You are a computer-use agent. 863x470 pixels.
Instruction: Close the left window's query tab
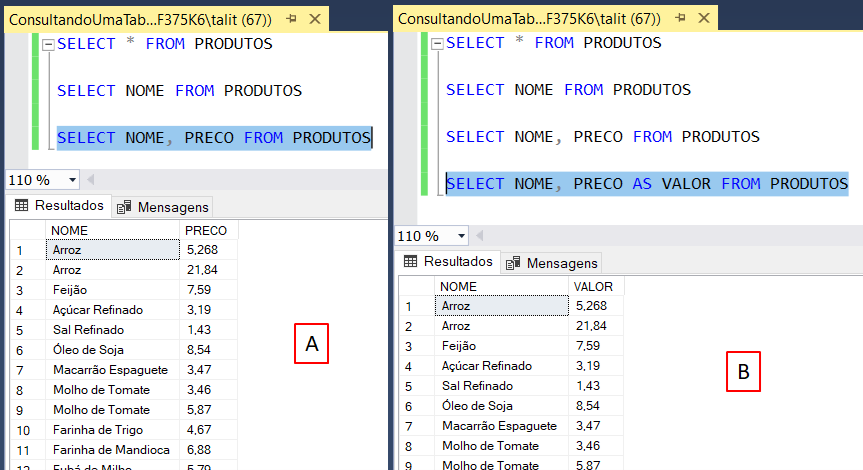point(315,19)
